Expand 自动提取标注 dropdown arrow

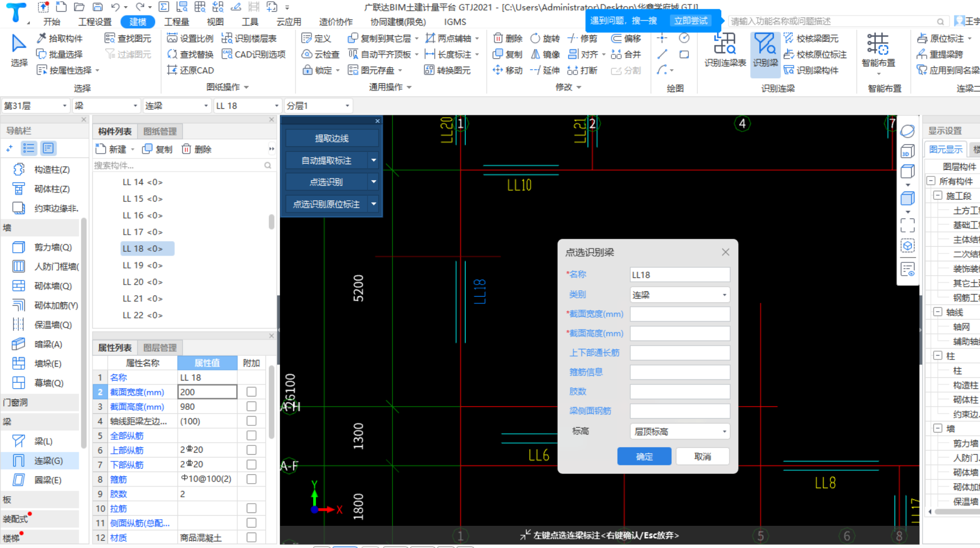(x=374, y=160)
